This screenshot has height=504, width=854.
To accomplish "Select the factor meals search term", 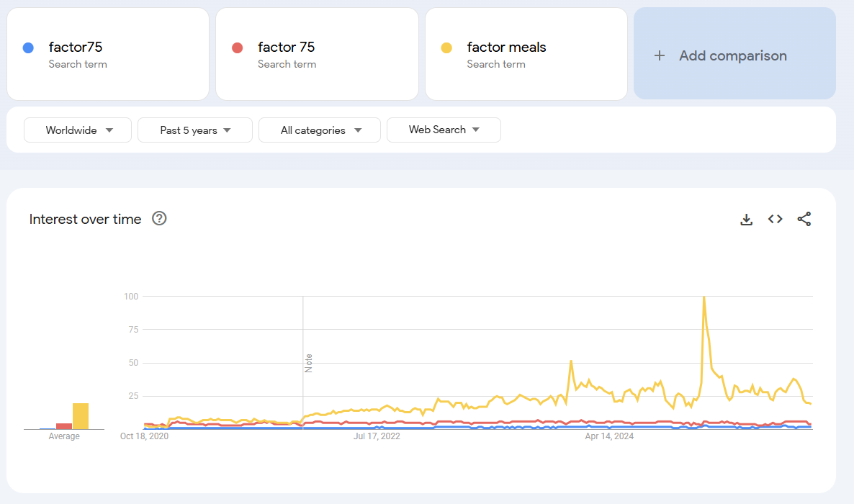I will [x=506, y=48].
